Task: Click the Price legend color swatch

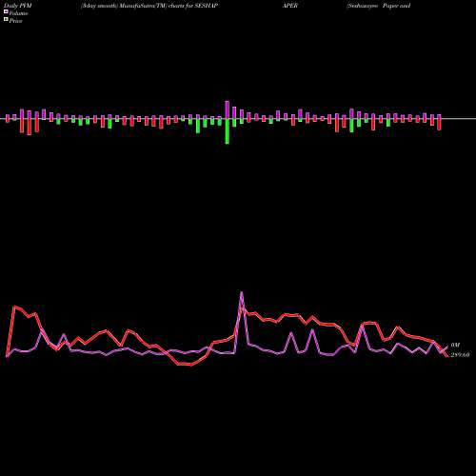Action: tap(6, 19)
